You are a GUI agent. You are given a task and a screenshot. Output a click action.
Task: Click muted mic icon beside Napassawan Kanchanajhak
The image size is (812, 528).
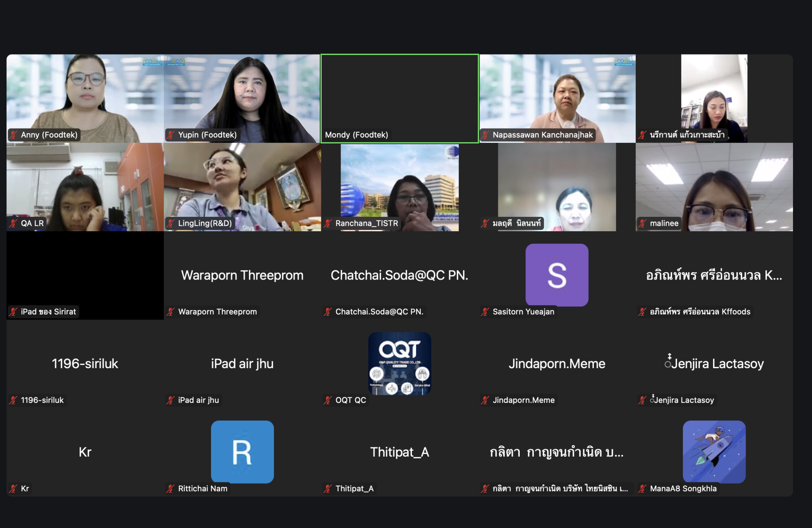[485, 135]
